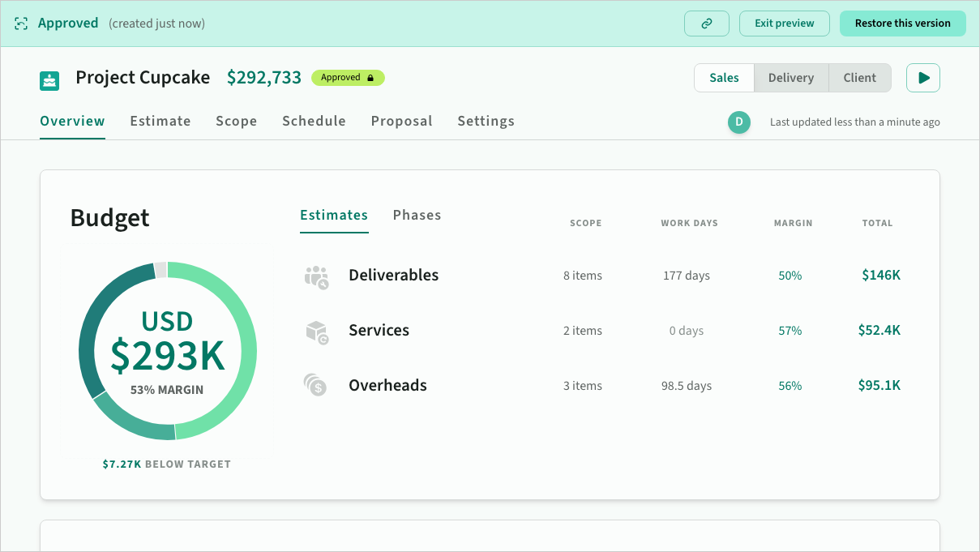
Task: Click the Deliverables people icon
Action: click(x=316, y=277)
